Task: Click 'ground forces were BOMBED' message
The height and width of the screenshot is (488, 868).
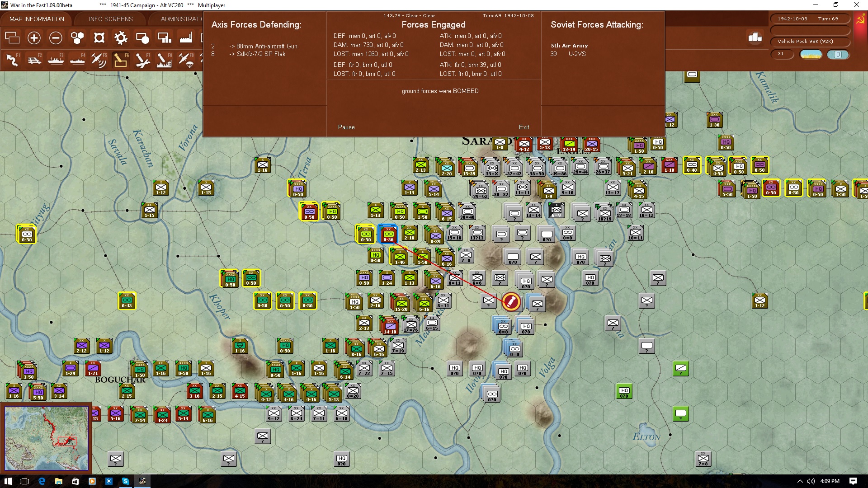Action: (440, 91)
